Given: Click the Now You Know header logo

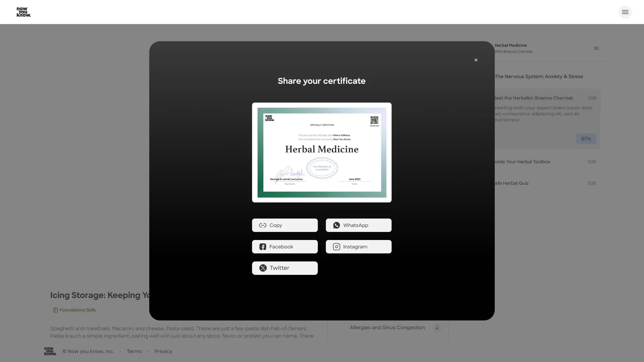Looking at the screenshot, I should (23, 12).
